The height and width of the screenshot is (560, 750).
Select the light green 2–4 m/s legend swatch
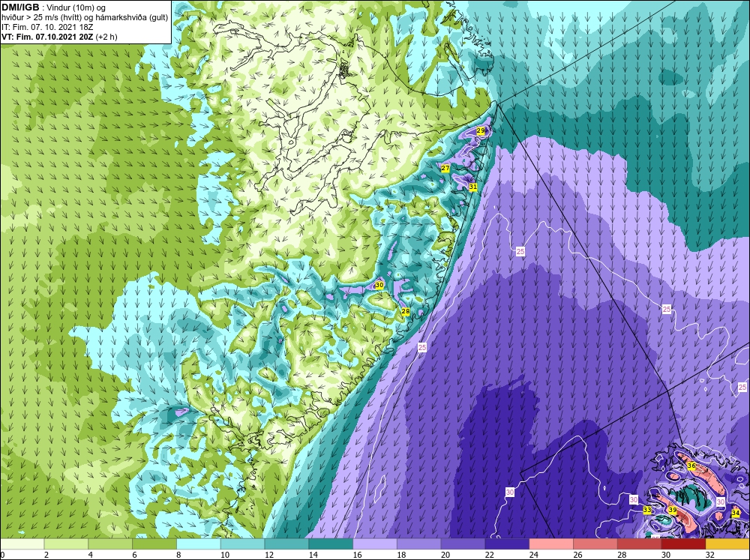click(x=66, y=544)
